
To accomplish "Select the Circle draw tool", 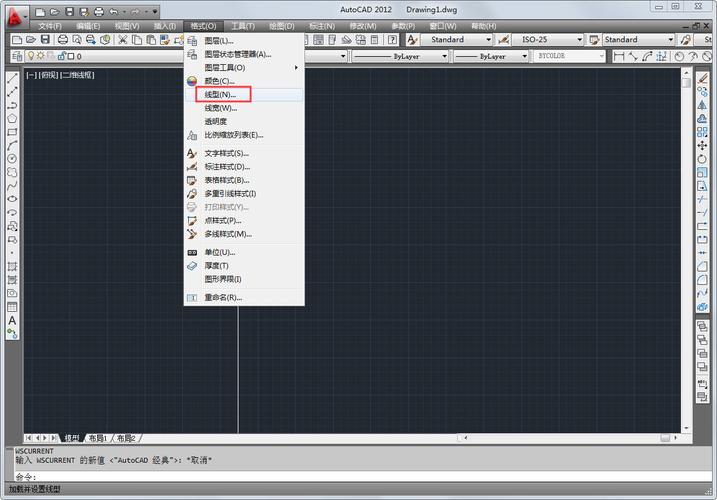I will [12, 158].
